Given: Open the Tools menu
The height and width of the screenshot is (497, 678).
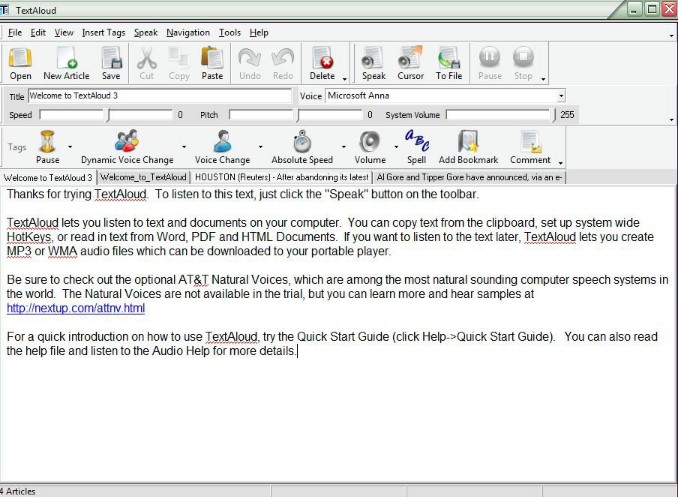Looking at the screenshot, I should click(229, 32).
